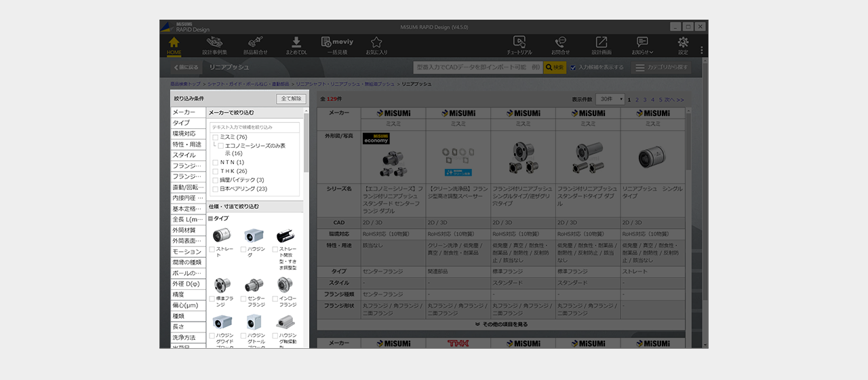Screen dimensions: 868x380
Task: Toggle 入力候補を表示する checkbox
Action: click(x=573, y=68)
